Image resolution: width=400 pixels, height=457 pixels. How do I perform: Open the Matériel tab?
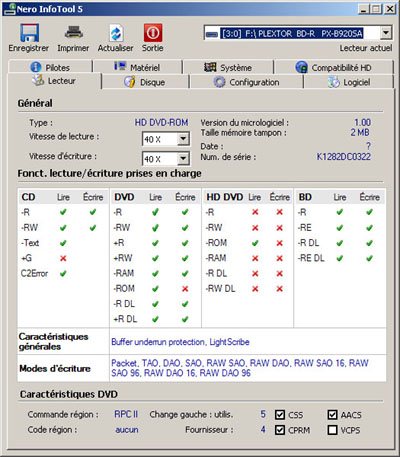[x=138, y=67]
